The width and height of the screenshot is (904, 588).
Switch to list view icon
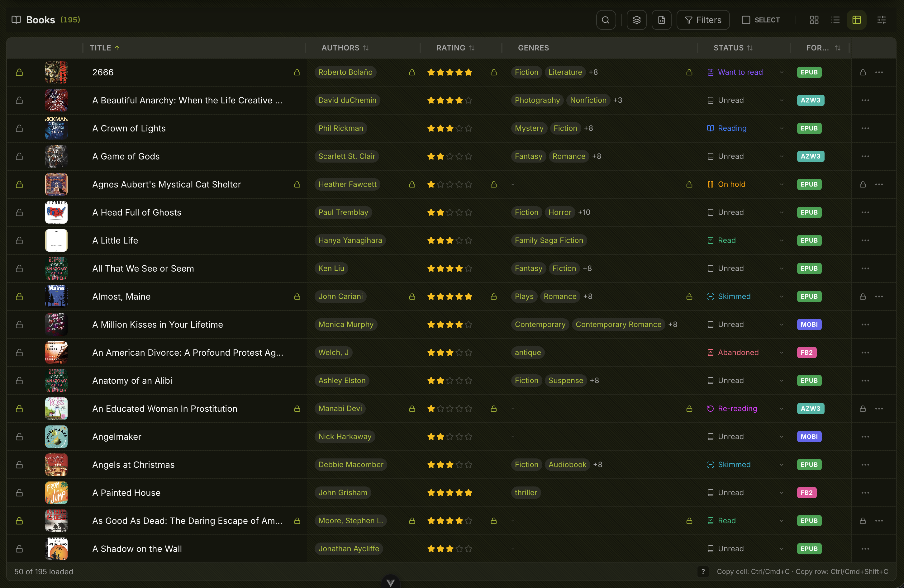click(835, 20)
